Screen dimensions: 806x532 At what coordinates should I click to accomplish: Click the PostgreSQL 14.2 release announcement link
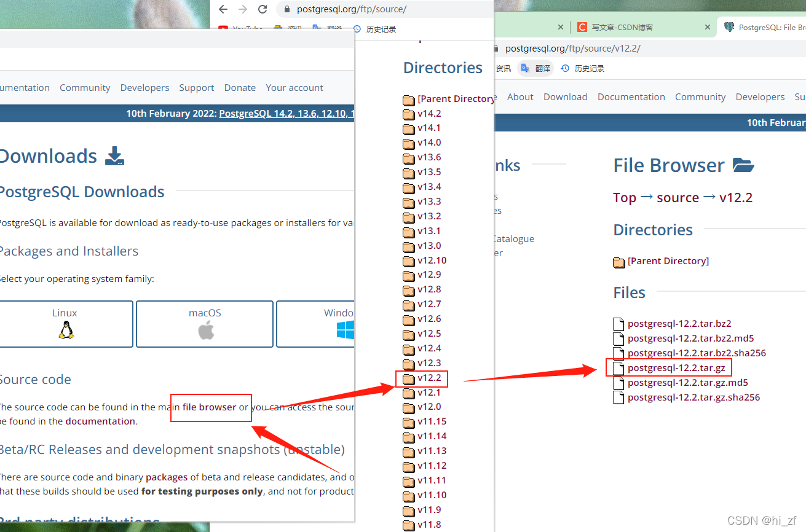286,114
